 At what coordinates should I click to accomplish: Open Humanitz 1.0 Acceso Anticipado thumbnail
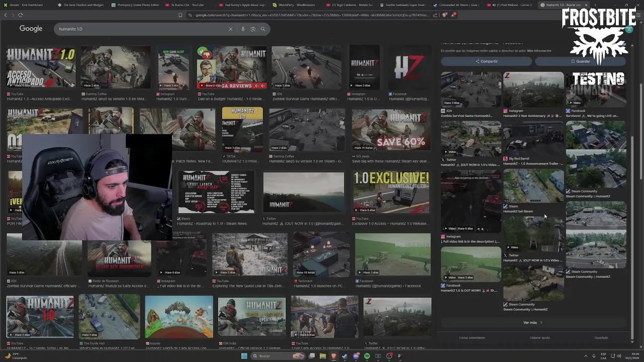click(x=41, y=67)
